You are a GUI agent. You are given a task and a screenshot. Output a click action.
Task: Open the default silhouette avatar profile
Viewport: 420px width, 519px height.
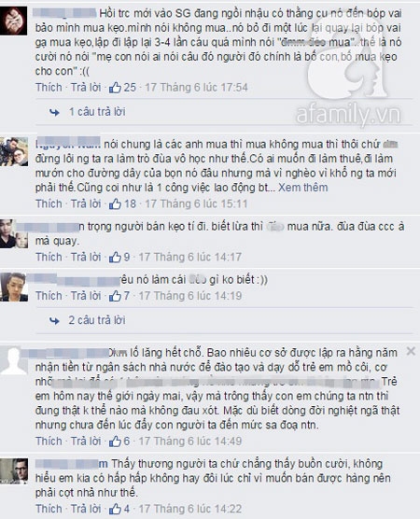point(13,361)
